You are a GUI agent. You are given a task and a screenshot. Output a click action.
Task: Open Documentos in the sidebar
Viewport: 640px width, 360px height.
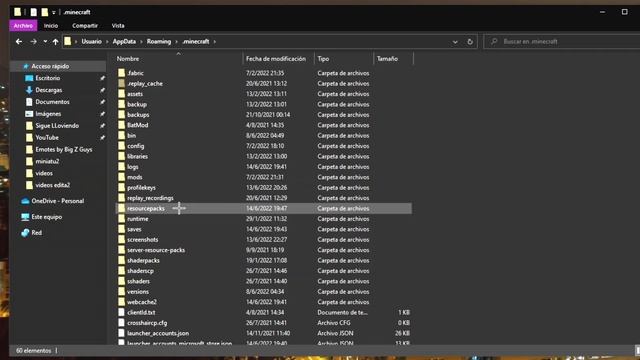click(52, 102)
